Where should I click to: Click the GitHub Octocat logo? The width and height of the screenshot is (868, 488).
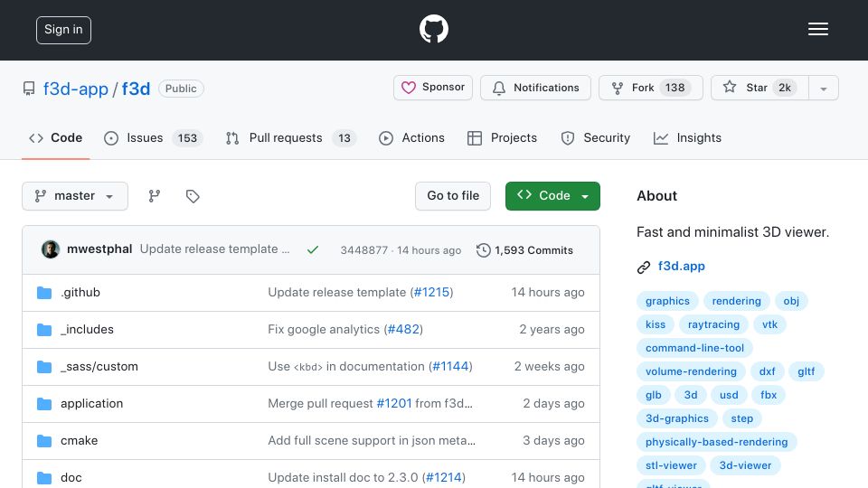point(433,29)
